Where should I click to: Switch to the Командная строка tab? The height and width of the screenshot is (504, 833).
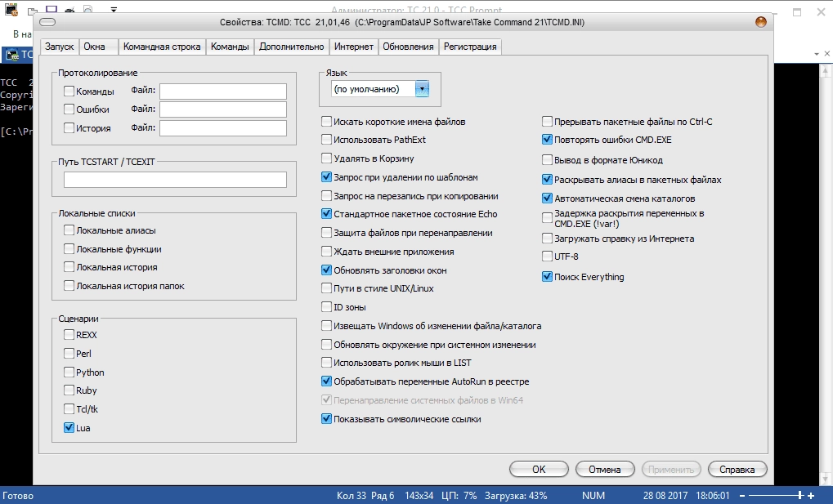click(x=162, y=47)
